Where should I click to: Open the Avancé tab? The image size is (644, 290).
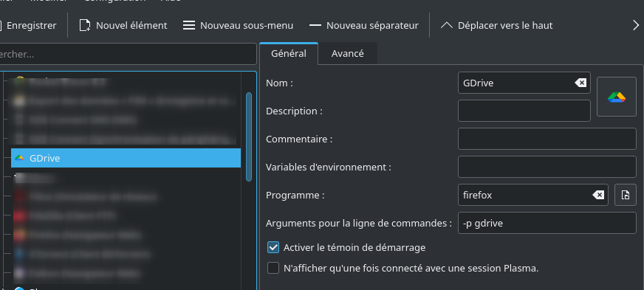347,53
